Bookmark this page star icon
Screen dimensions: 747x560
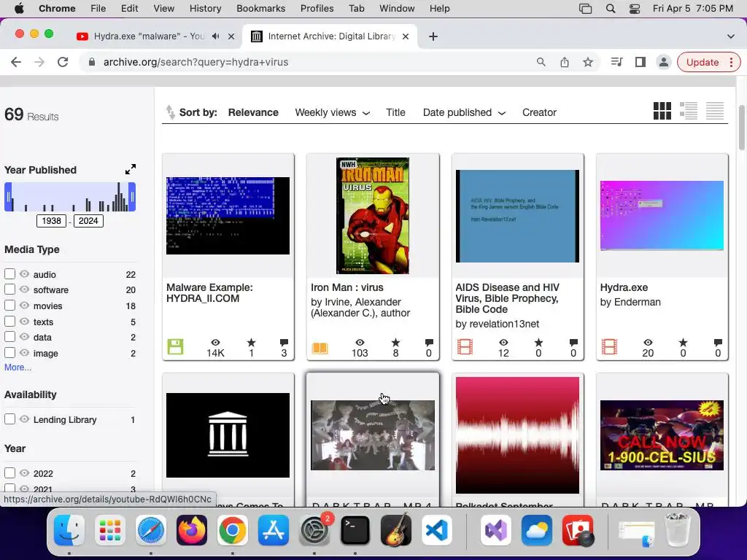(x=588, y=62)
